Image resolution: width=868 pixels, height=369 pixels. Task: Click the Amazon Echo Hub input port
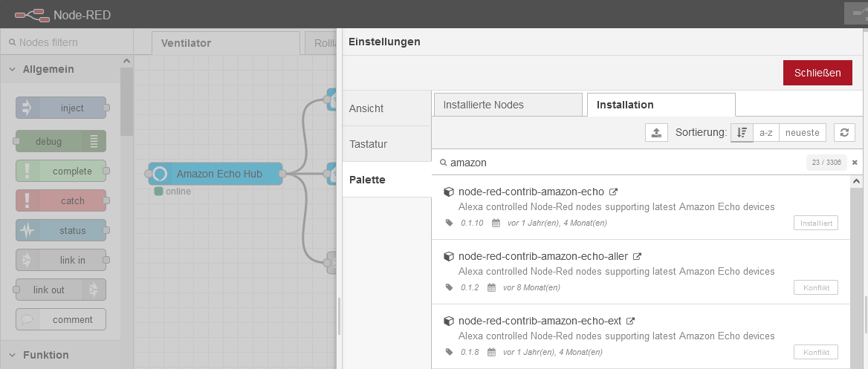pyautogui.click(x=149, y=174)
